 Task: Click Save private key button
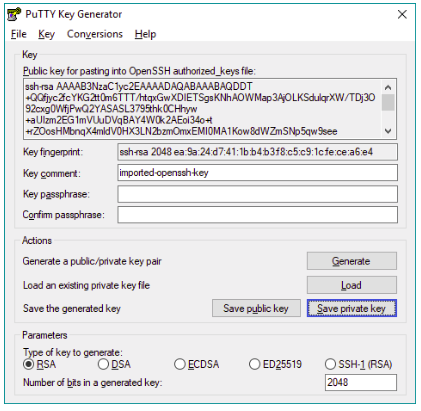(x=352, y=308)
